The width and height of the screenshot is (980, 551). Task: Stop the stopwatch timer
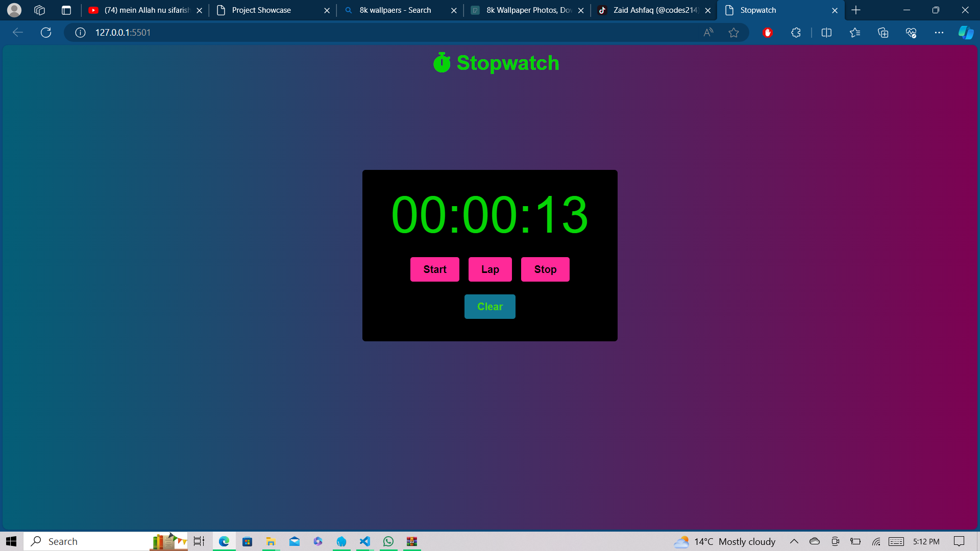pos(545,269)
